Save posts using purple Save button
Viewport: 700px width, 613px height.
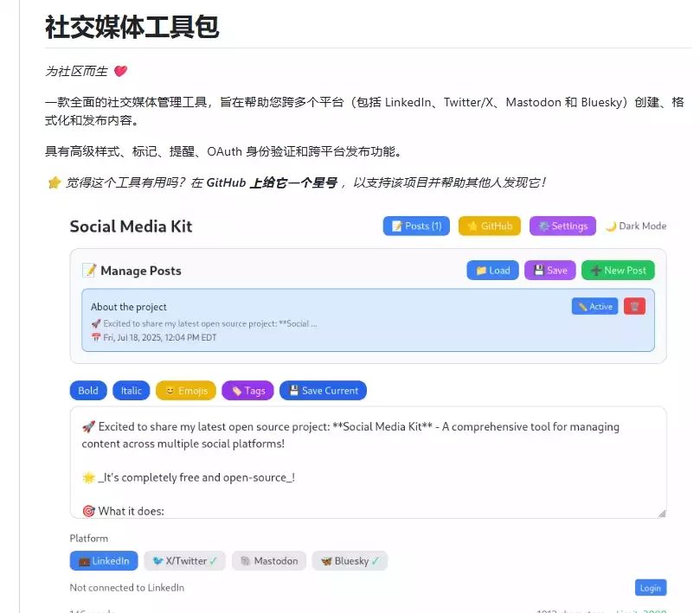pyautogui.click(x=550, y=271)
